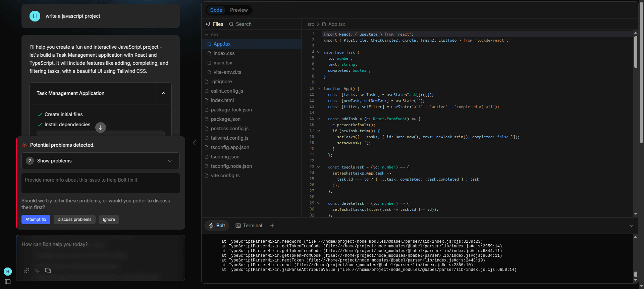Viewport: 644px width, 289px height.
Task: Open package.json in the file tree
Action: click(x=225, y=119)
